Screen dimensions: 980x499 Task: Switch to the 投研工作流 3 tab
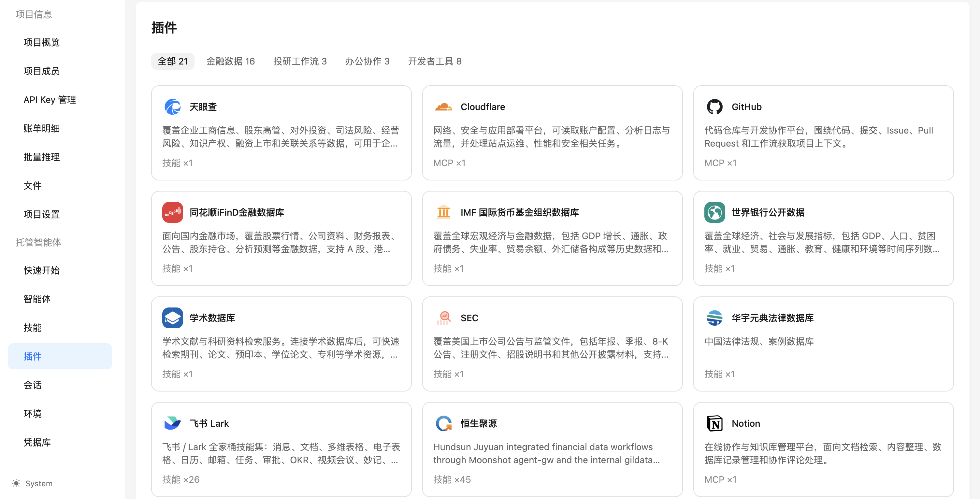[300, 61]
